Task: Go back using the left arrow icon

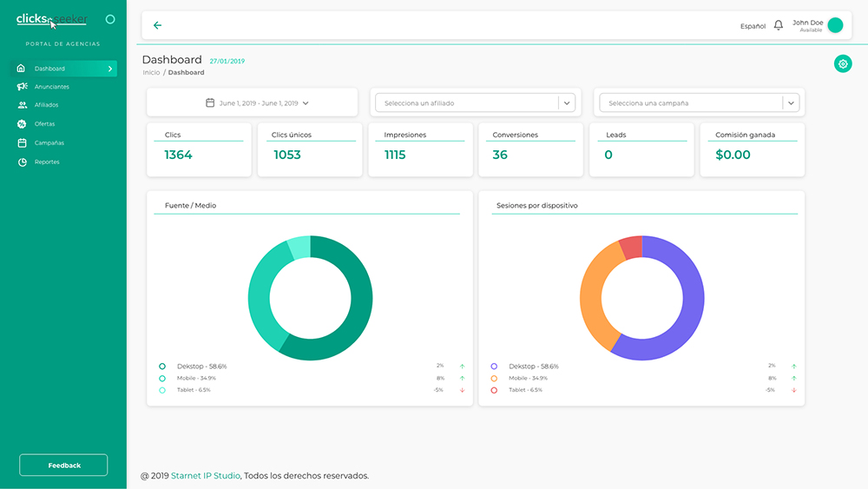Action: point(157,25)
